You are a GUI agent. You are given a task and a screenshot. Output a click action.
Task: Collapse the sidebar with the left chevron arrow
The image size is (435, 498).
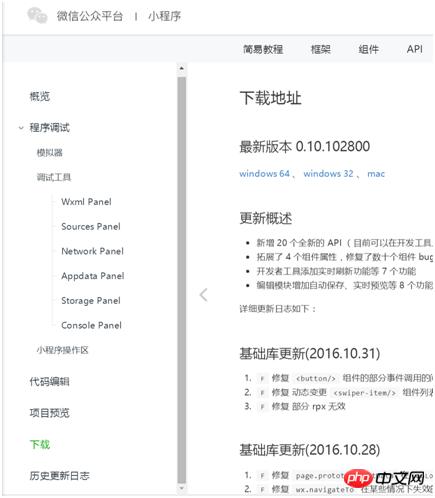point(204,295)
